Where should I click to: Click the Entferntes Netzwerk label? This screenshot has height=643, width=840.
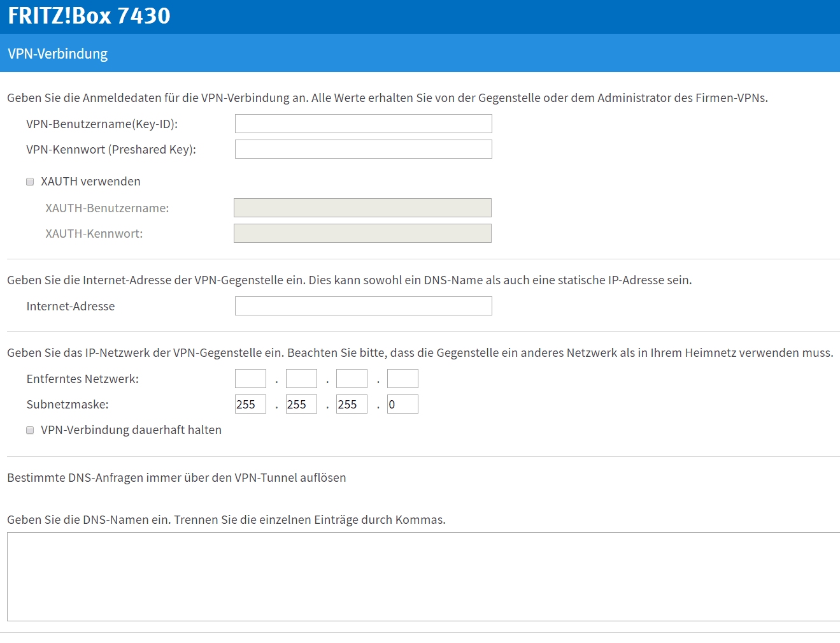[83, 379]
